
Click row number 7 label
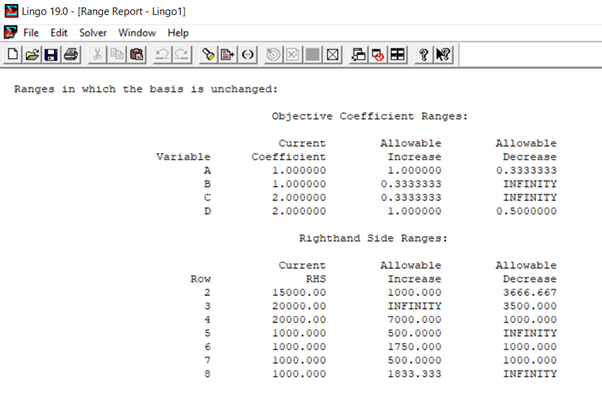[x=207, y=360]
